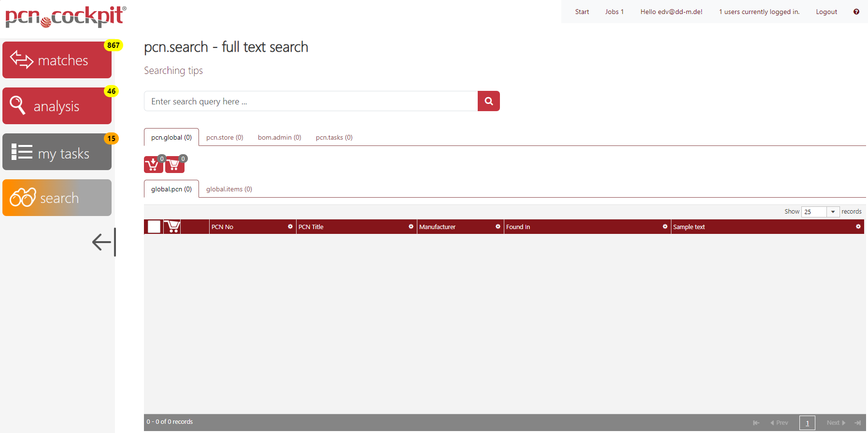This screenshot has width=868, height=433.
Task: Jump to the last page icon
Action: click(x=858, y=423)
